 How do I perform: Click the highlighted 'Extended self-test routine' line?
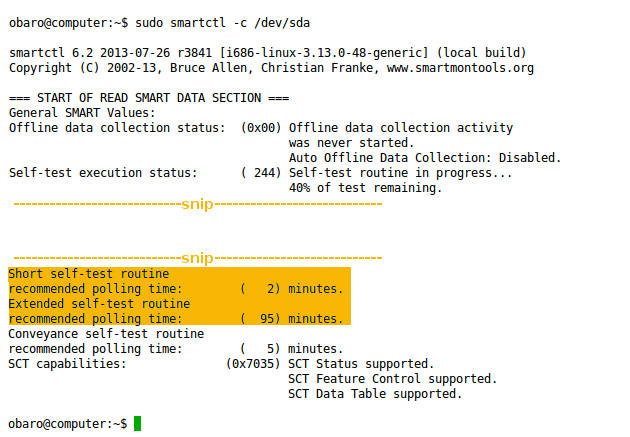(x=99, y=303)
